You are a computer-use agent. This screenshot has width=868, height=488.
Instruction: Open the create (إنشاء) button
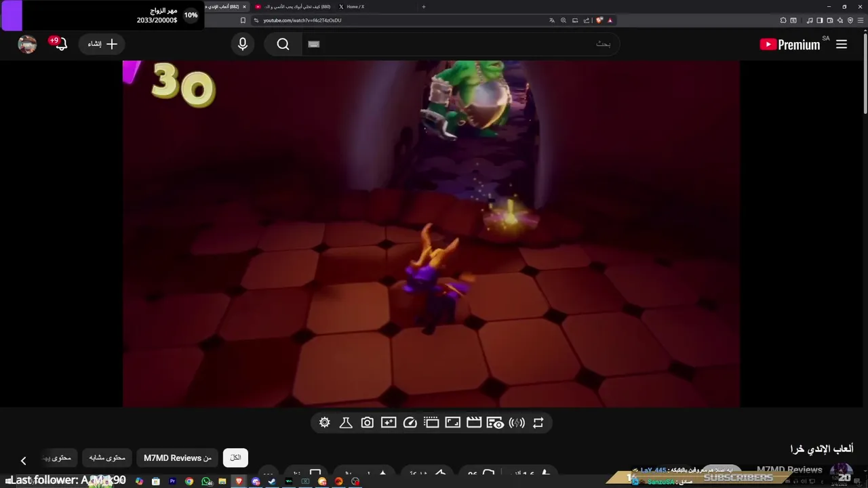[102, 44]
